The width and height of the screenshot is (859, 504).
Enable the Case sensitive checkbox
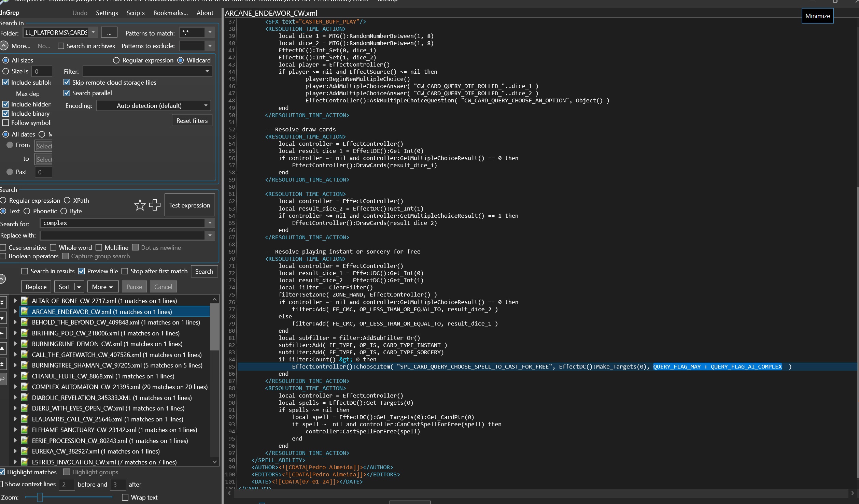(4, 247)
